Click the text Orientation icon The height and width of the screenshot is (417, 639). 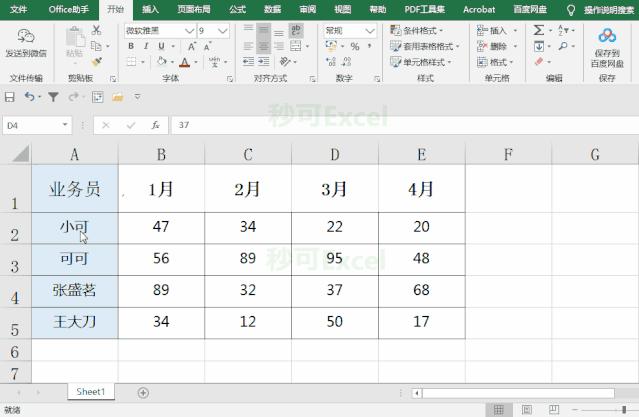pos(285,62)
